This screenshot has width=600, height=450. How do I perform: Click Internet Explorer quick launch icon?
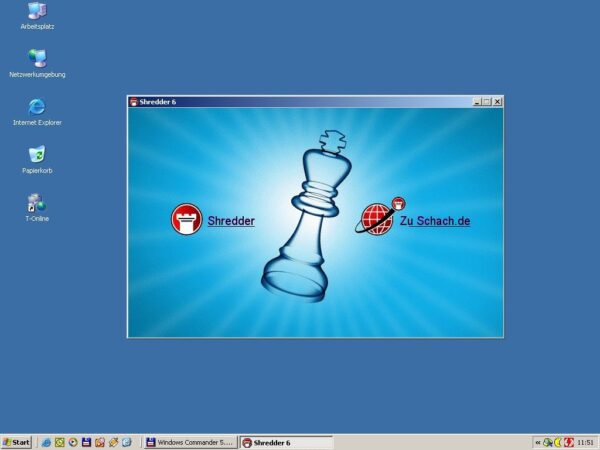47,442
